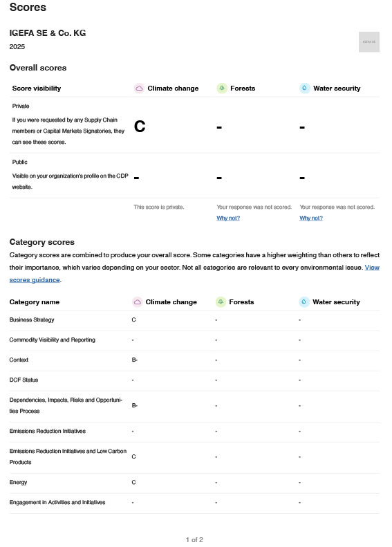Click the Forests tree icon in Category scores

pos(221,302)
